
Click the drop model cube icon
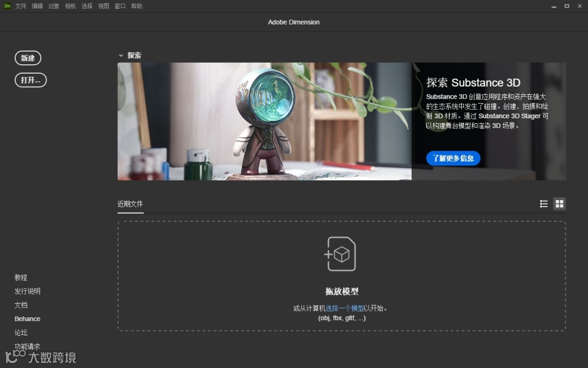tap(340, 254)
